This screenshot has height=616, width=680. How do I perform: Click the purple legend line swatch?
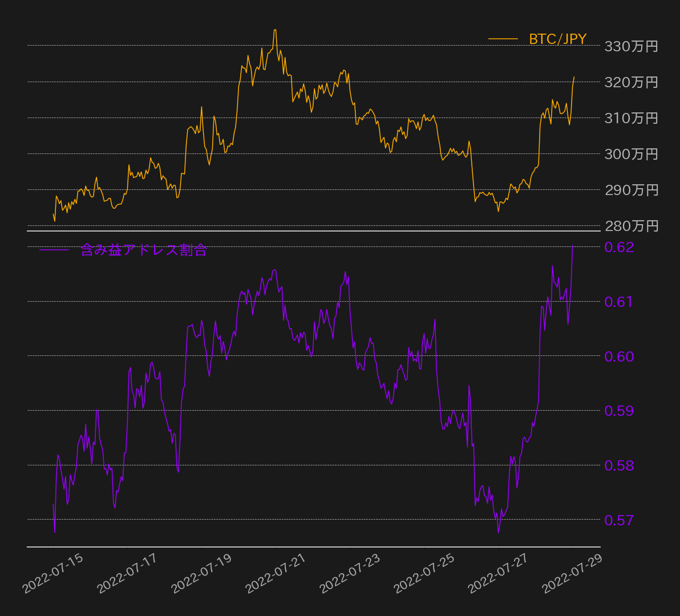[54, 250]
